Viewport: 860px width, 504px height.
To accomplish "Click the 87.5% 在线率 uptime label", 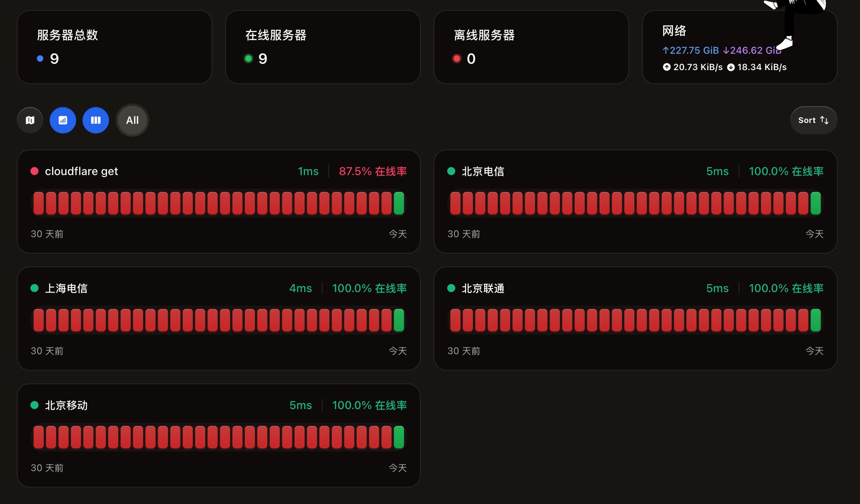I will coord(373,171).
